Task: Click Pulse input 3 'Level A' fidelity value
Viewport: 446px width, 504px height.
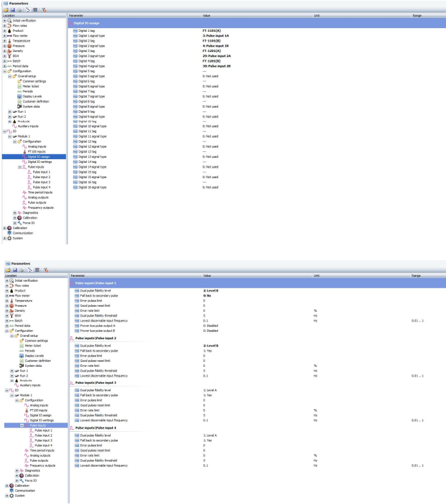Action: point(210,390)
